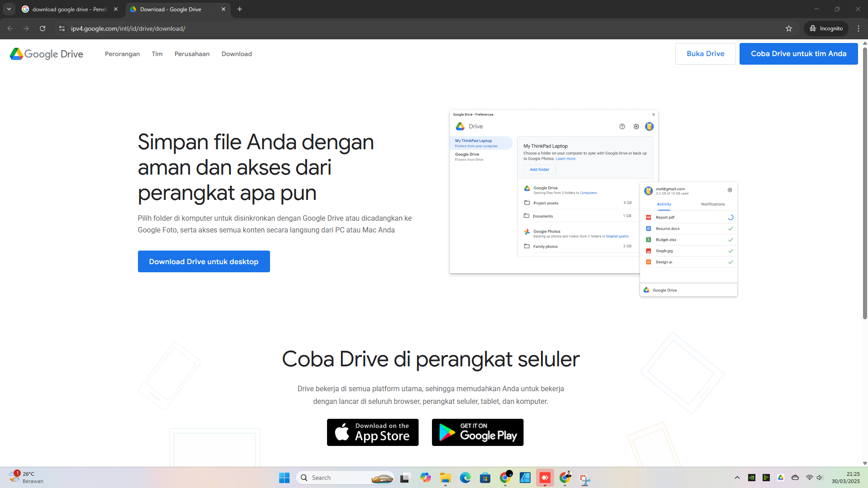
Task: Click Coba Drive untuk tim Anda button
Action: coord(798,54)
